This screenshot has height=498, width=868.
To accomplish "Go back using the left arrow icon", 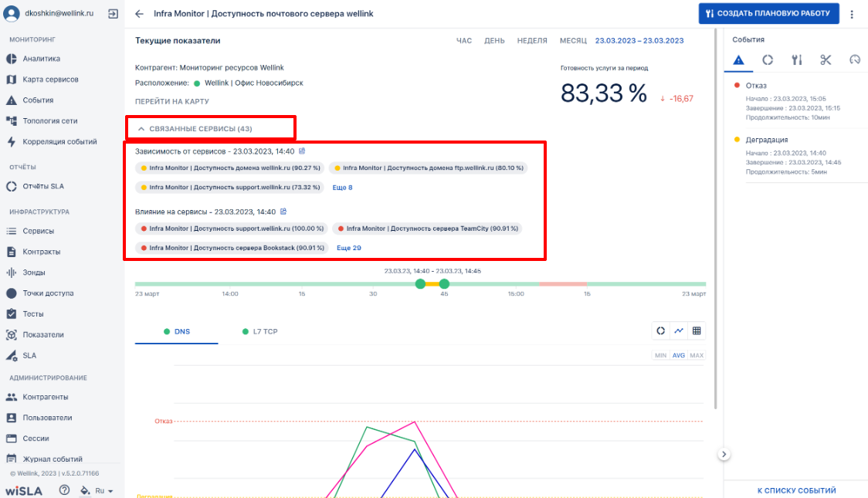I will pos(140,14).
